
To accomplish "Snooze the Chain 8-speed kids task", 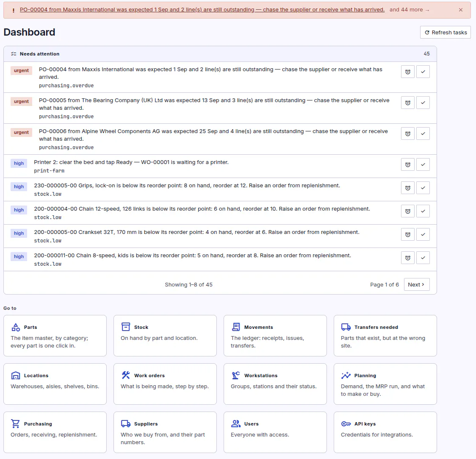I will [x=408, y=258].
